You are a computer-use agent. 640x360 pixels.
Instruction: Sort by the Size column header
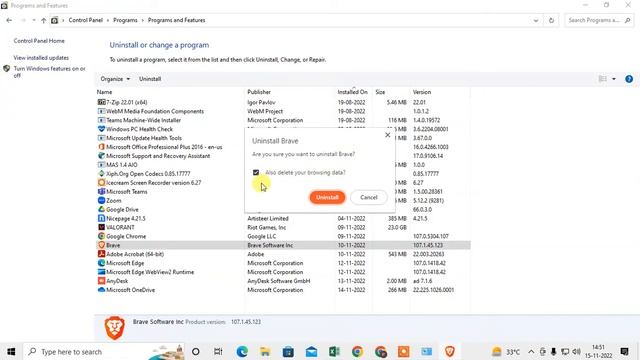tap(380, 92)
